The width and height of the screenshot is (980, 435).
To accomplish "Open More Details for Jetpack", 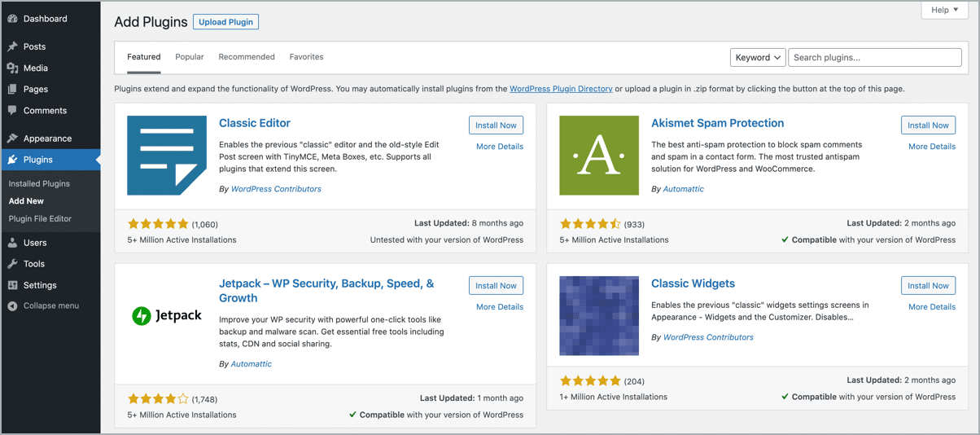I will [500, 307].
